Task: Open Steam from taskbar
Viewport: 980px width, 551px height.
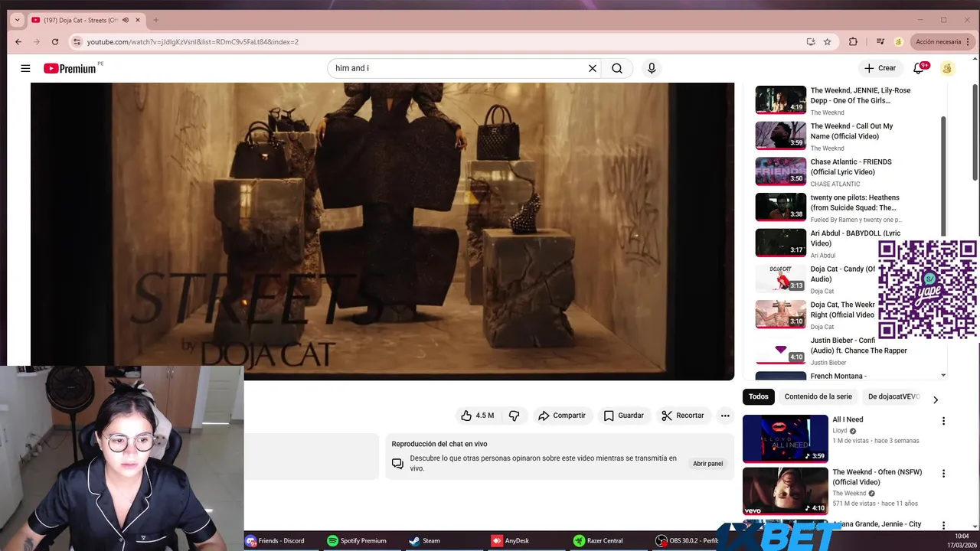Action: 425,540
